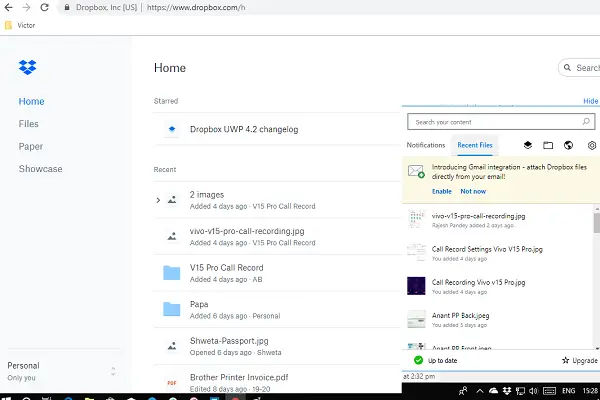
Task: Hide the Starred section
Action: click(x=590, y=101)
